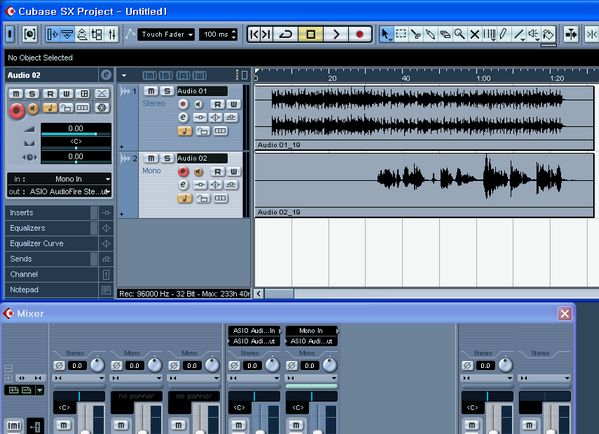The width and height of the screenshot is (599, 434).
Task: Open the Inspector input Mono In dropdown
Action: tap(59, 179)
